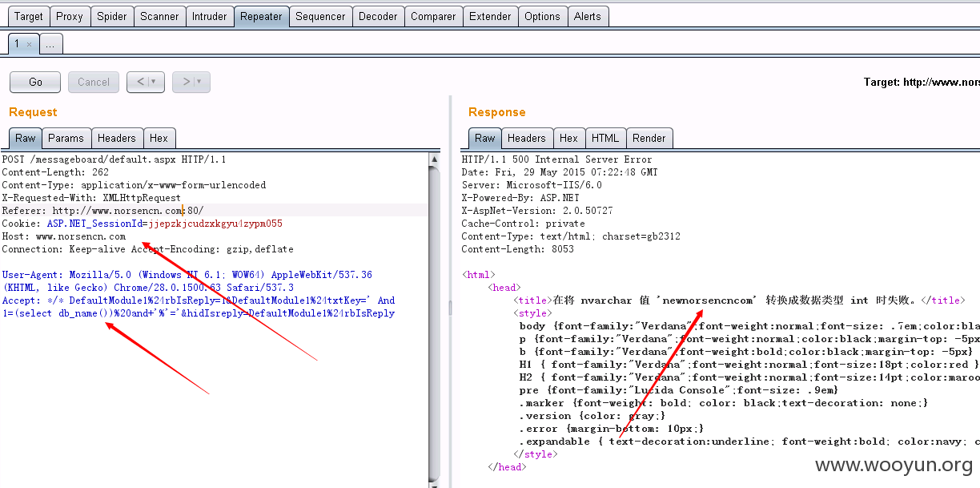Show the Alerts tab
980x488 pixels.
588,16
